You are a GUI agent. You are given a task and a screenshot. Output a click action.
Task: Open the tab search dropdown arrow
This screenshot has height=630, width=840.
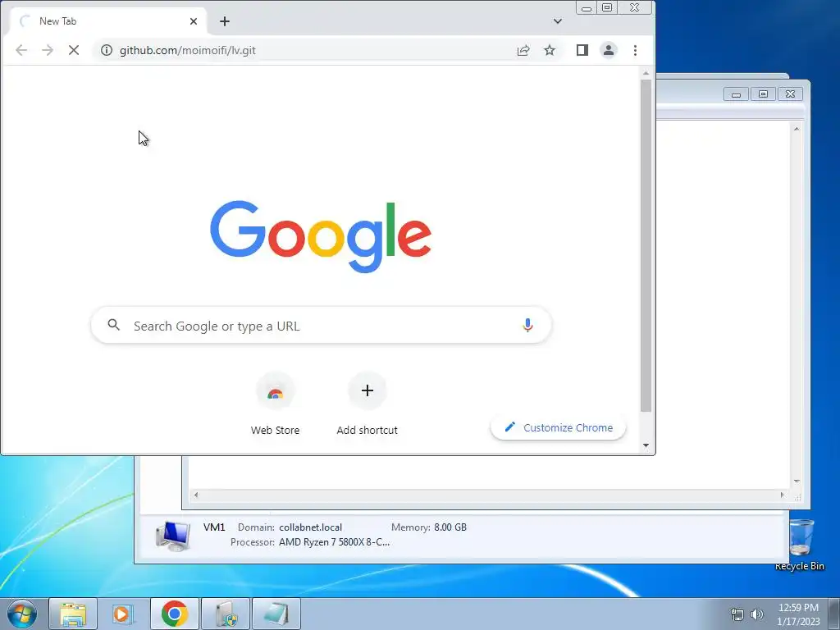coord(558,21)
